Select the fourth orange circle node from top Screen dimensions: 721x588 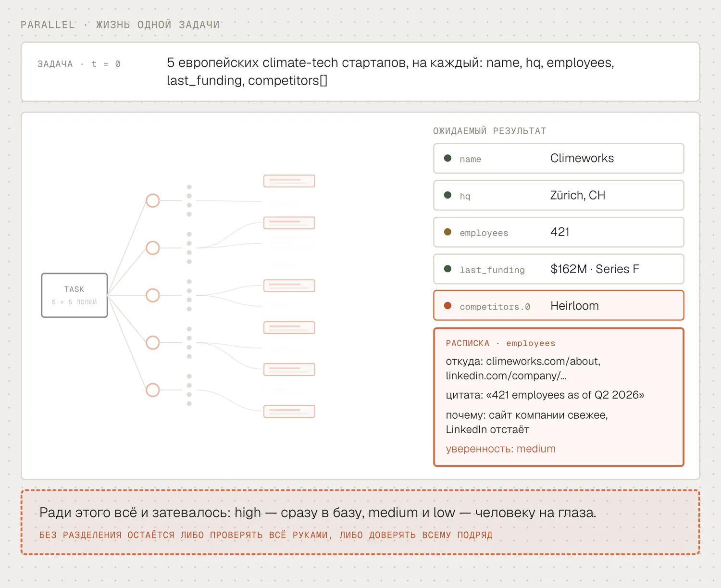click(153, 342)
